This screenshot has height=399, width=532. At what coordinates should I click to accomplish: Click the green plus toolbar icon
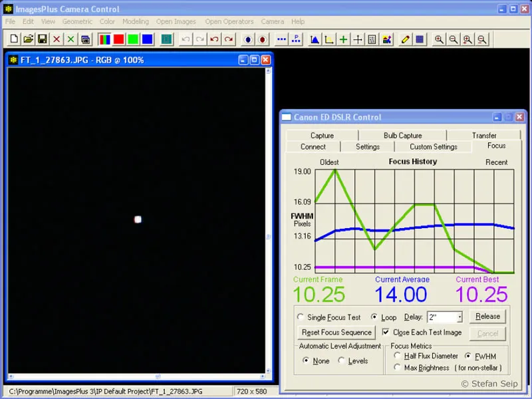[x=343, y=39]
